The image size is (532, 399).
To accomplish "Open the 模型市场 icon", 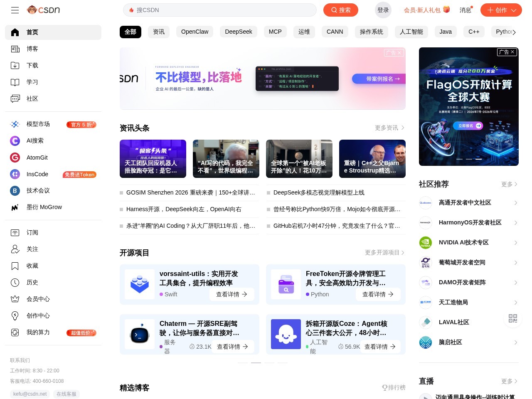I will point(15,124).
